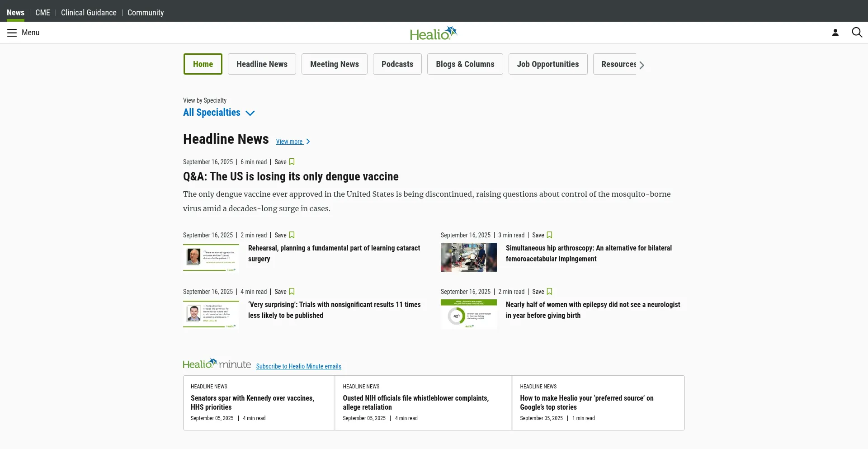868x449 pixels.
Task: Open Senators spar with Kennedy story
Action: point(252,402)
